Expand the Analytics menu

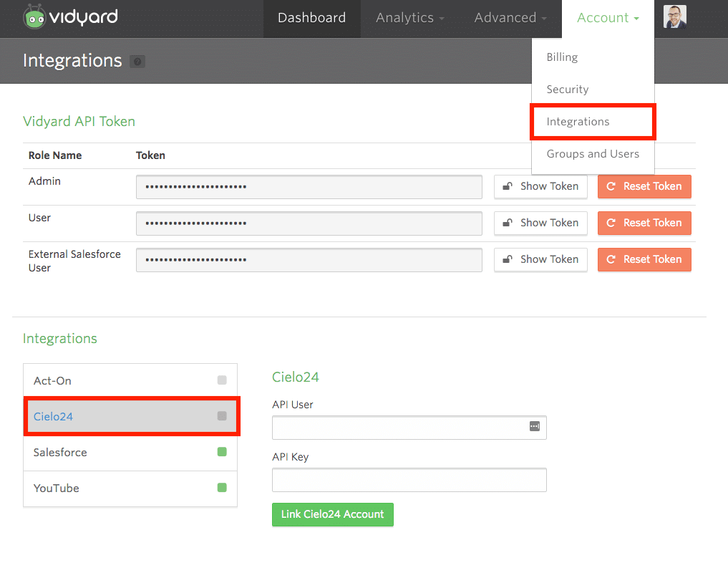click(410, 18)
